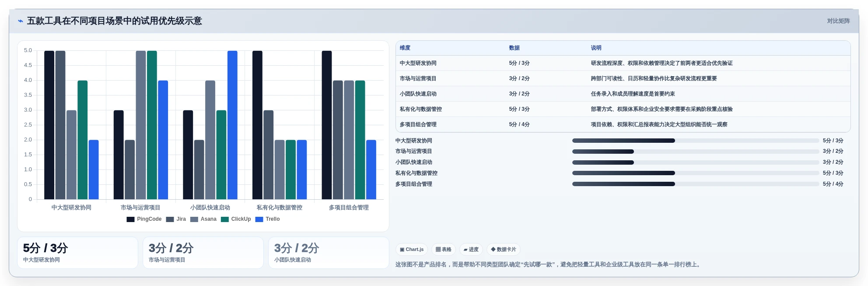Click the 表格 tag
The height and width of the screenshot is (286, 868).
[x=444, y=250]
